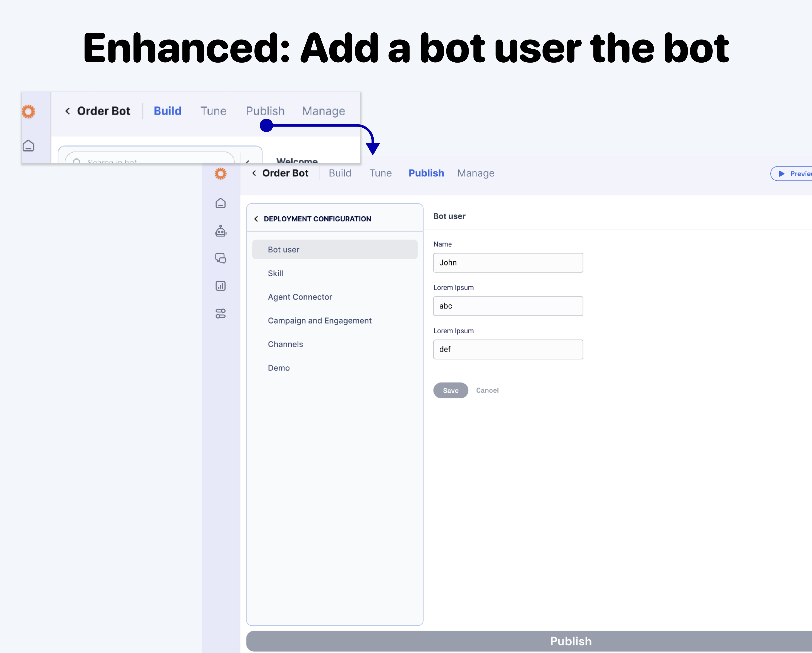Click the Cancel link next to Save
This screenshot has width=812, height=653.
pos(487,390)
